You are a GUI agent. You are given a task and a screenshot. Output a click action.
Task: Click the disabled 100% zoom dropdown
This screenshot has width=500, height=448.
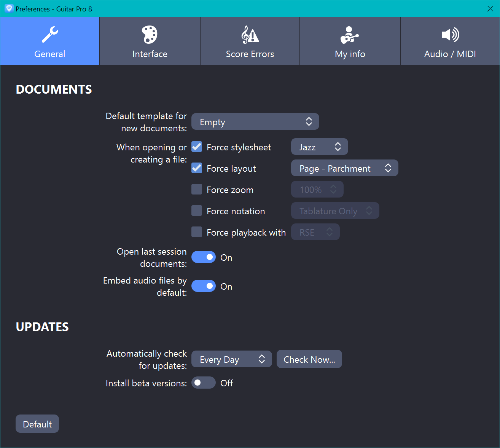click(317, 189)
